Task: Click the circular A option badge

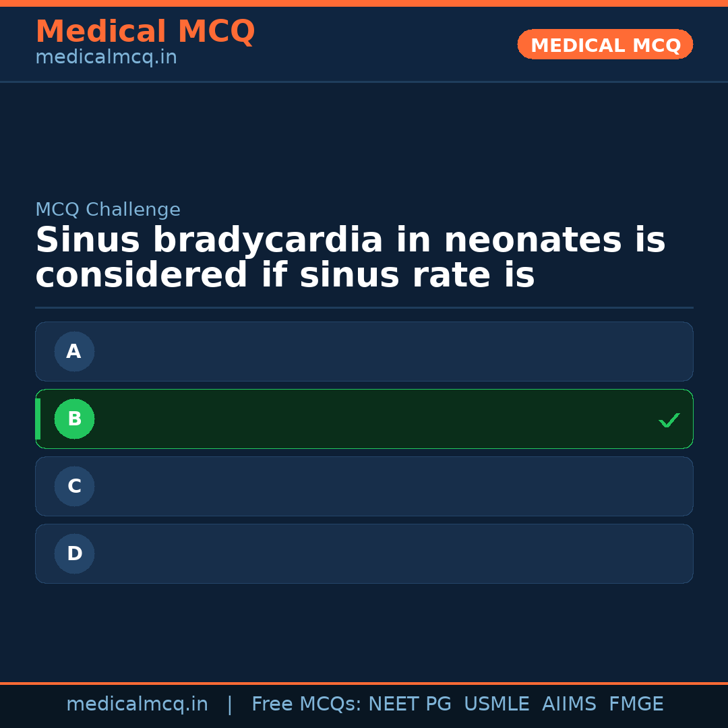Action: [x=74, y=351]
